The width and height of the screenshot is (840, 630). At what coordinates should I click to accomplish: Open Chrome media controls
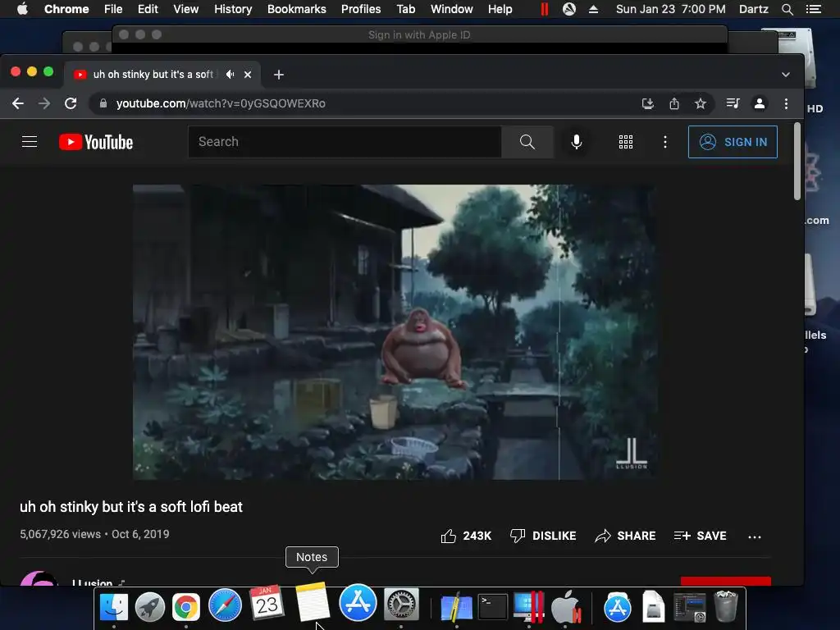pos(733,103)
